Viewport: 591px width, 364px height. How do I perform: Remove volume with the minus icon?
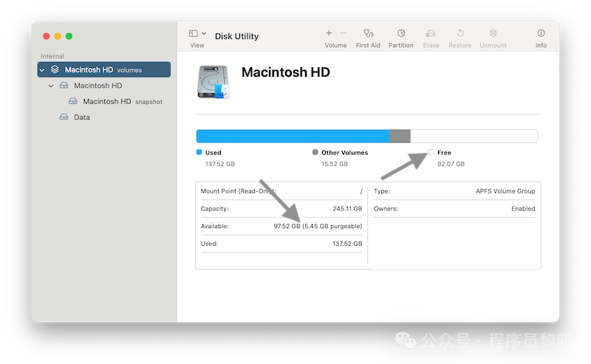[x=343, y=33]
